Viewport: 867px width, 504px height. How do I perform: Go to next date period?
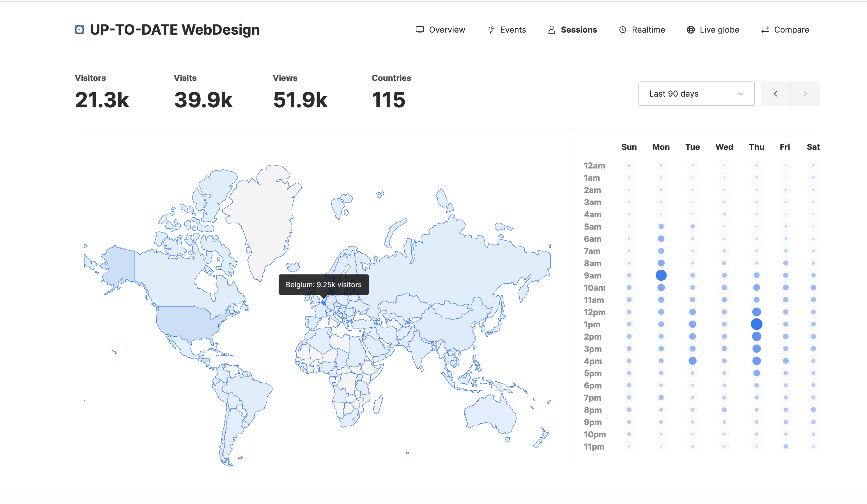pyautogui.click(x=805, y=93)
